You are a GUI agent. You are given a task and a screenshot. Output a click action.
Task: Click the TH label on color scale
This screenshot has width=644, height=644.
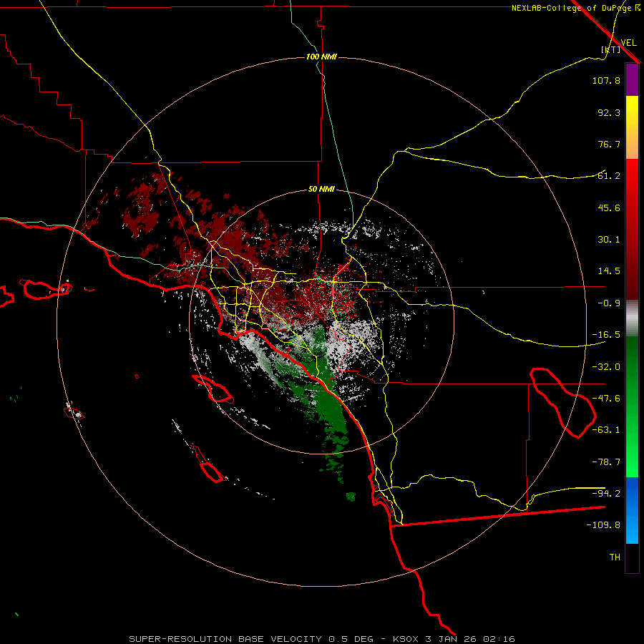point(615,557)
